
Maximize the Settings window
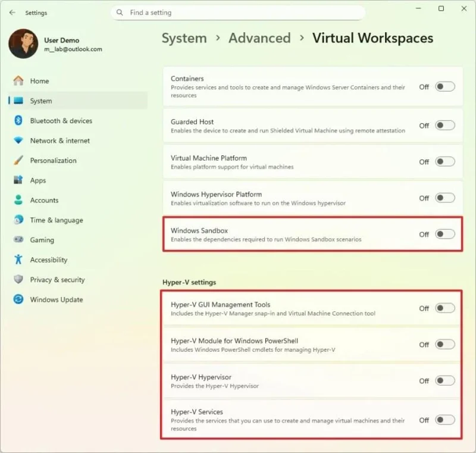pyautogui.click(x=441, y=8)
